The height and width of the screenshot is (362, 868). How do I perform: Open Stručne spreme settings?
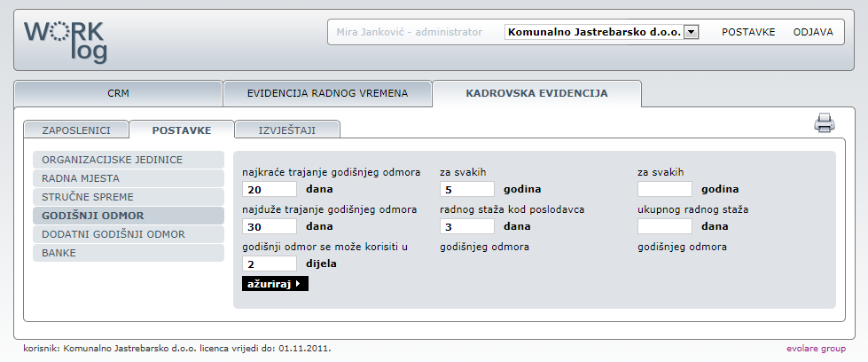click(x=128, y=197)
